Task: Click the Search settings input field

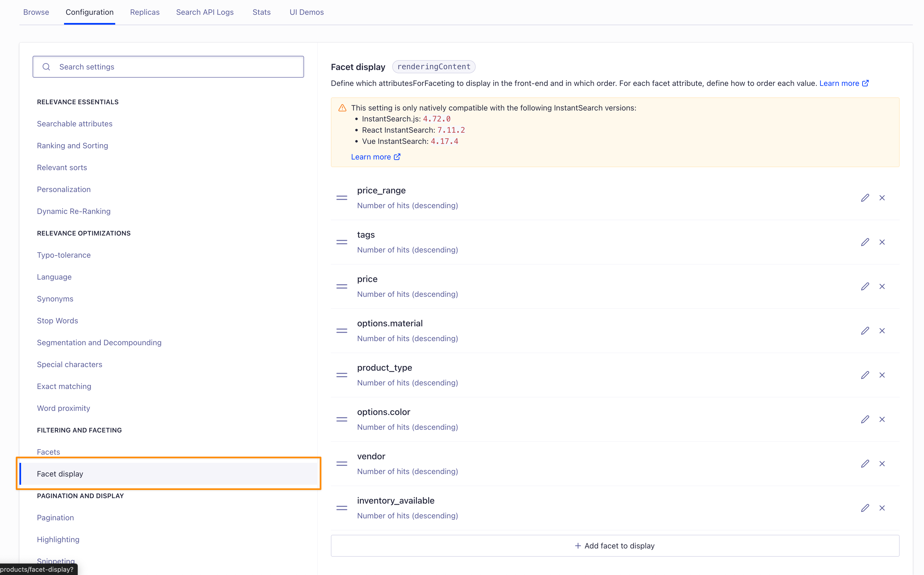Action: click(x=168, y=66)
